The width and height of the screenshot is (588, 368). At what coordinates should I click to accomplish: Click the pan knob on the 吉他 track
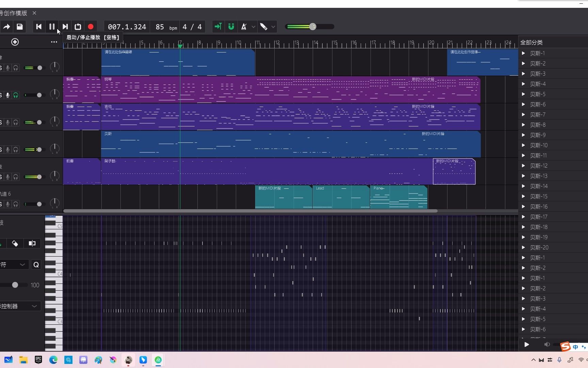pos(55,121)
